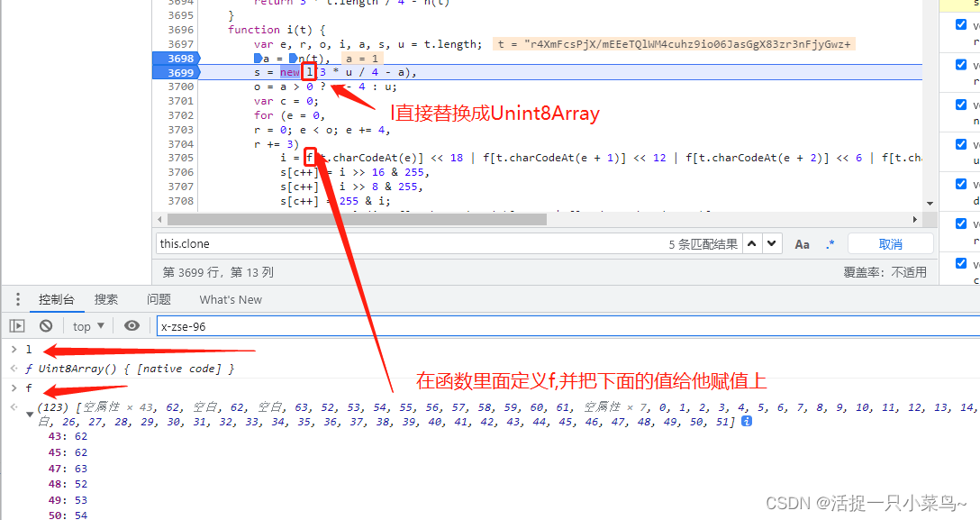Open live expression eye icon
Image resolution: width=980 pixels, height=520 pixels.
(132, 326)
